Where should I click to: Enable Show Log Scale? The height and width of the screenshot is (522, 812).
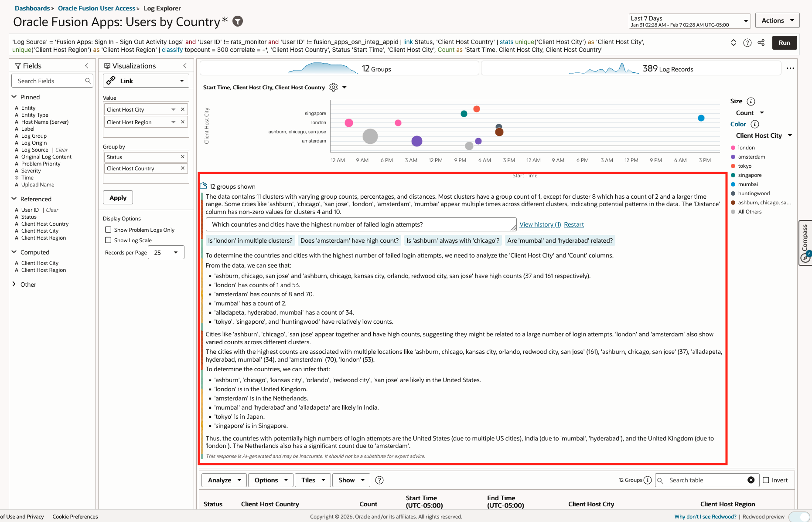click(108, 240)
